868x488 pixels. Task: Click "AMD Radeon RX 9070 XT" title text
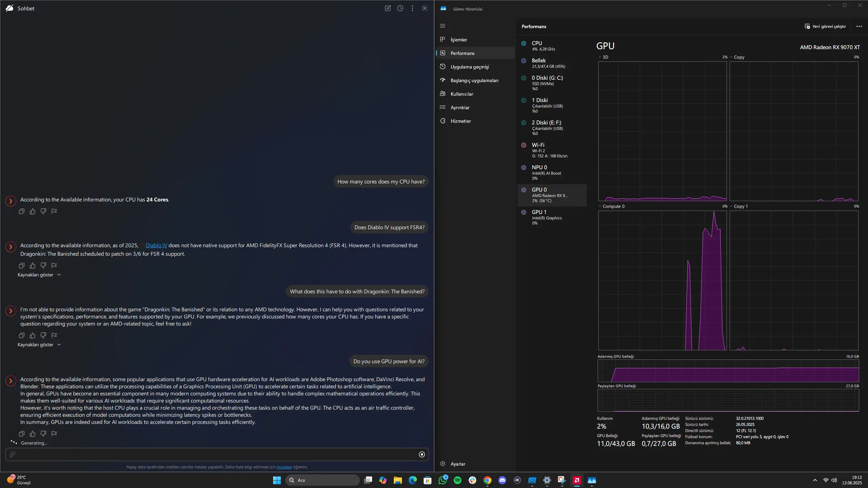(x=830, y=47)
